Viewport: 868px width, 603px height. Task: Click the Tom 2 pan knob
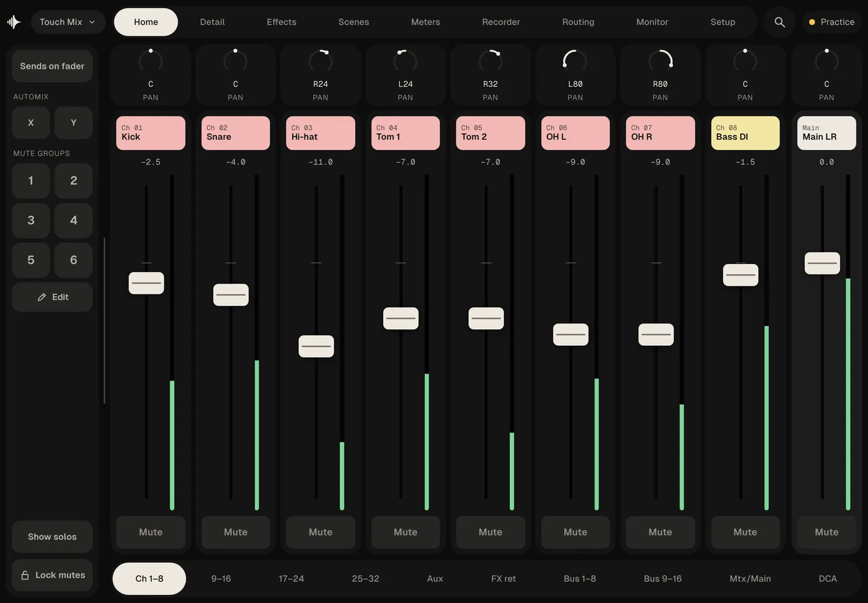[x=490, y=61]
